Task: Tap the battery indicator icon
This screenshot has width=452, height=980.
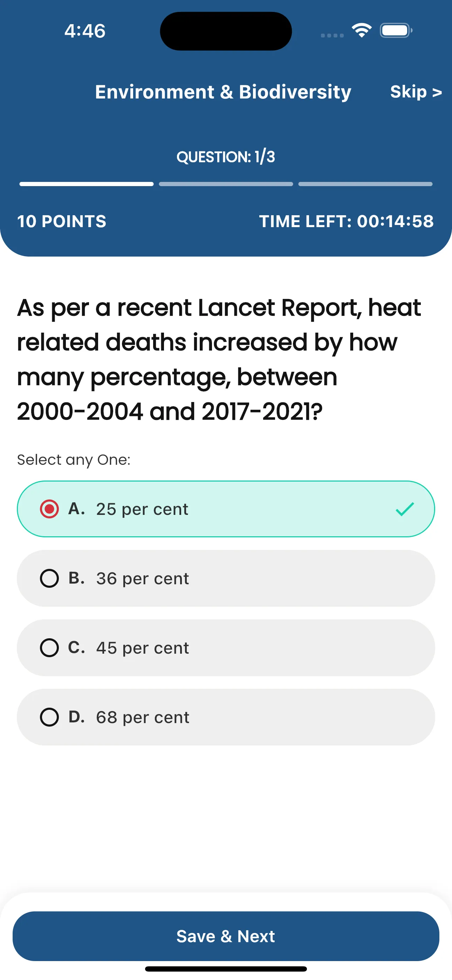Action: 396,30
